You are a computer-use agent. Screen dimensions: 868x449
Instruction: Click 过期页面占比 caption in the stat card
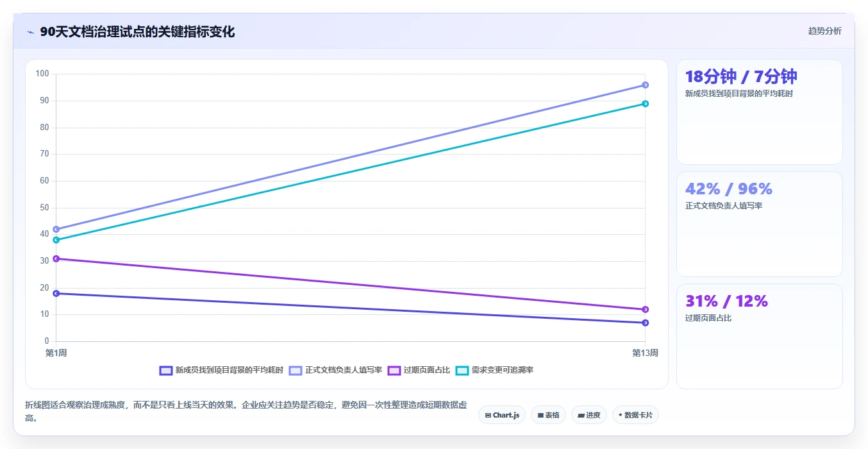[x=708, y=318]
